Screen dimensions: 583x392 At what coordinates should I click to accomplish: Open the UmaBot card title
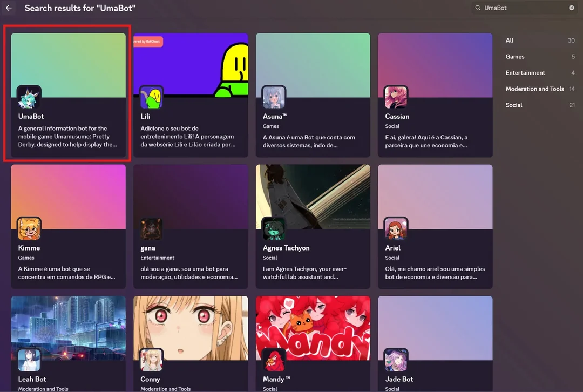coord(31,117)
